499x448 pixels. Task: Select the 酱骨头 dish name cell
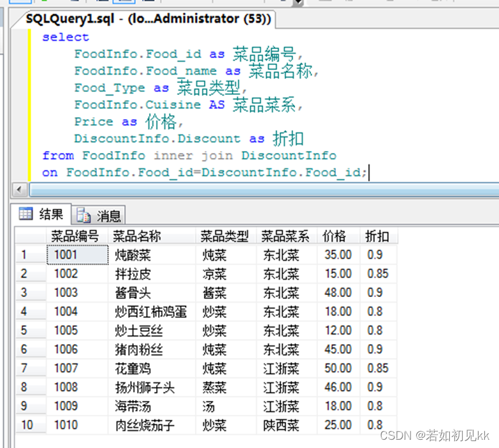pos(152,293)
